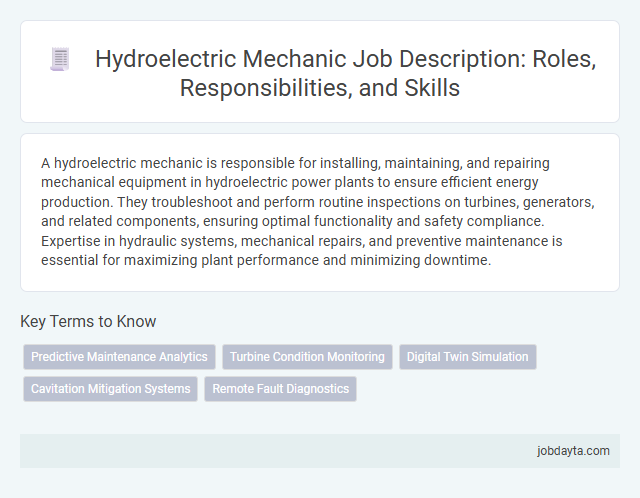The height and width of the screenshot is (498, 640).
Task: Open the Digital Twin Simulation tag
Action: [468, 357]
